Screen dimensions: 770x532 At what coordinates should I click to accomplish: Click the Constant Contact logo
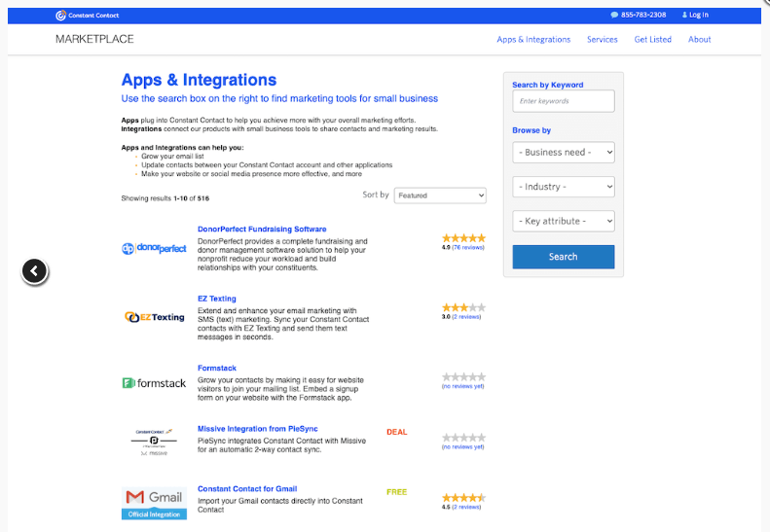point(87,16)
